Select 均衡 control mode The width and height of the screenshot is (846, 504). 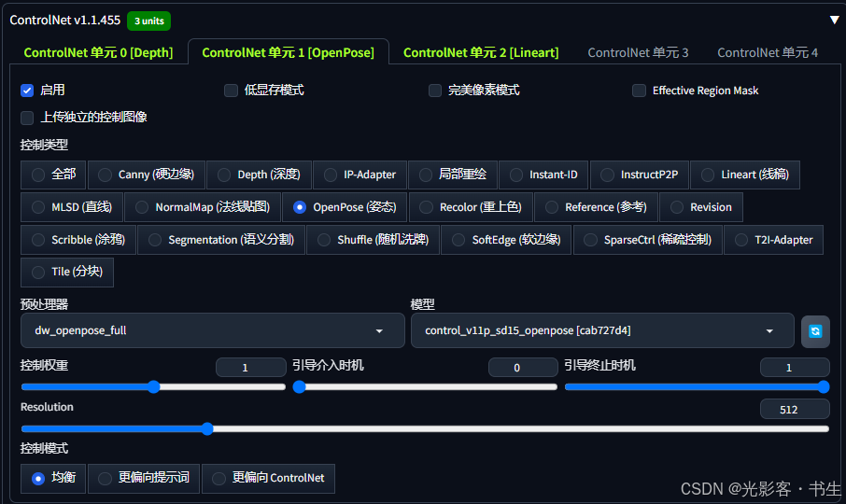(53, 479)
